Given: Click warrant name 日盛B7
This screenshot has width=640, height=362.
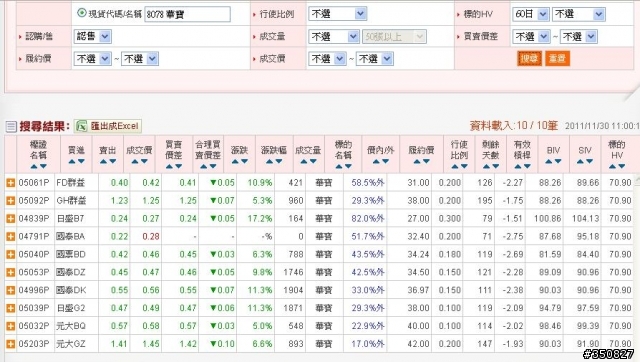Looking at the screenshot, I should pyautogui.click(x=70, y=219).
